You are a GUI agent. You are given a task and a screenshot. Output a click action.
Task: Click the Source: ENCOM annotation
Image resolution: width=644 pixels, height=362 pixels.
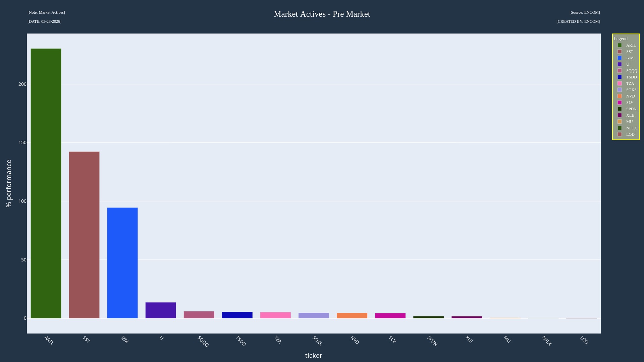(584, 12)
